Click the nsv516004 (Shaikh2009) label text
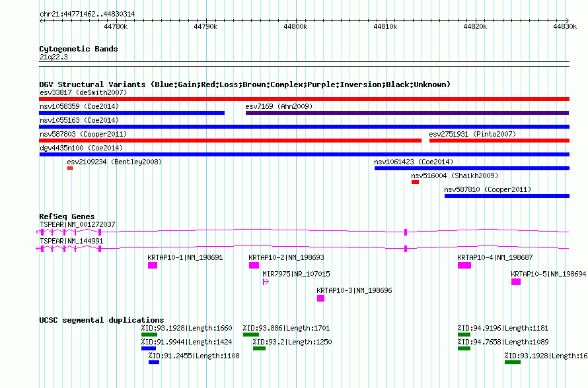 click(x=455, y=176)
